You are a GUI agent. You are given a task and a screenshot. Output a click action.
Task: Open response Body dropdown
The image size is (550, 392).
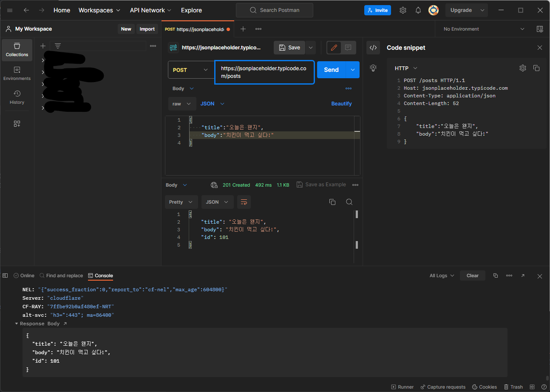click(x=176, y=185)
